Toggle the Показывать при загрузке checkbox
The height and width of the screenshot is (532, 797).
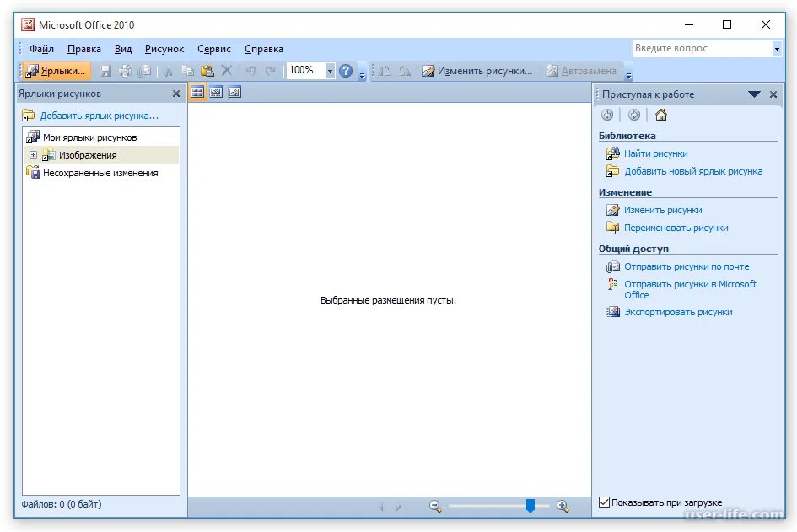(x=604, y=502)
